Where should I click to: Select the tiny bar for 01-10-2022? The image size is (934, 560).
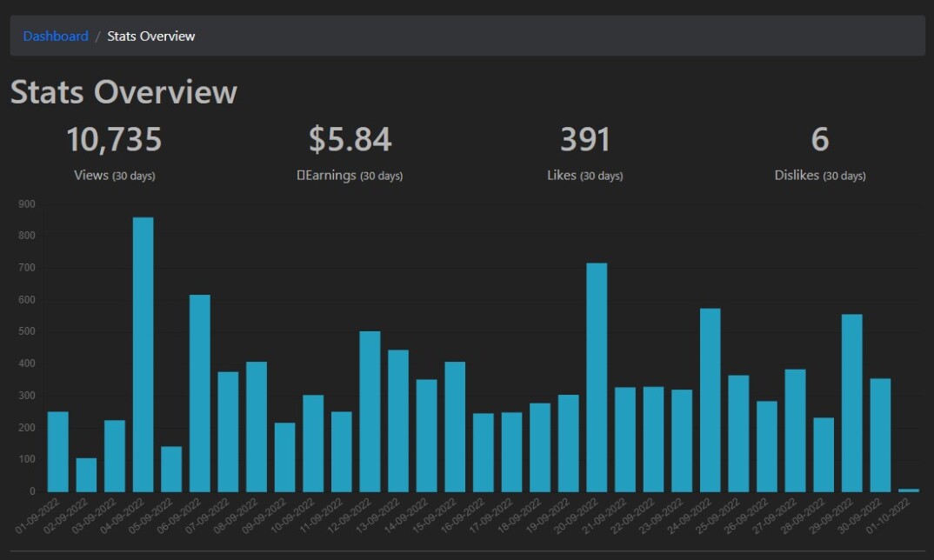(x=909, y=490)
